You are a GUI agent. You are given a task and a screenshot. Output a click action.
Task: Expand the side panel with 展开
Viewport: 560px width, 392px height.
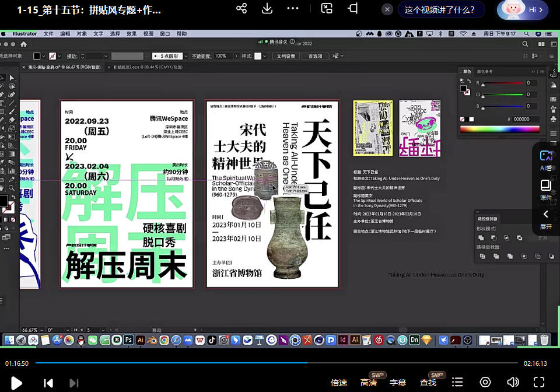[546, 219]
